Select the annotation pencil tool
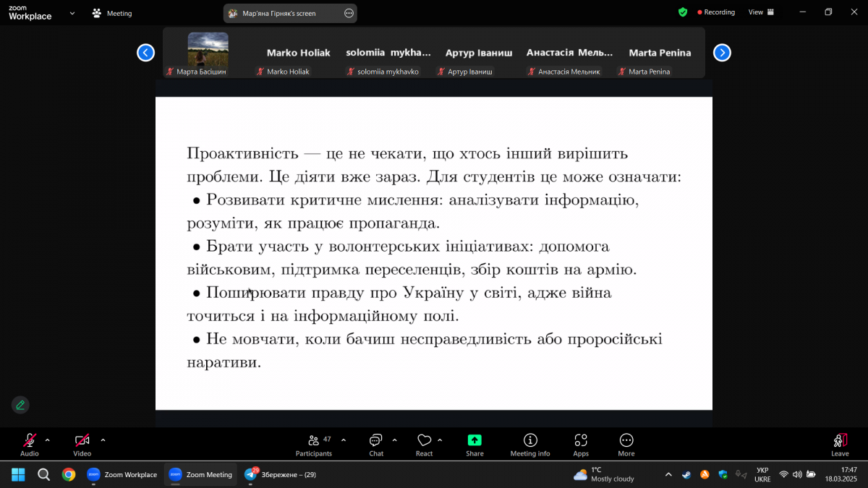This screenshot has height=488, width=868. pyautogui.click(x=20, y=405)
